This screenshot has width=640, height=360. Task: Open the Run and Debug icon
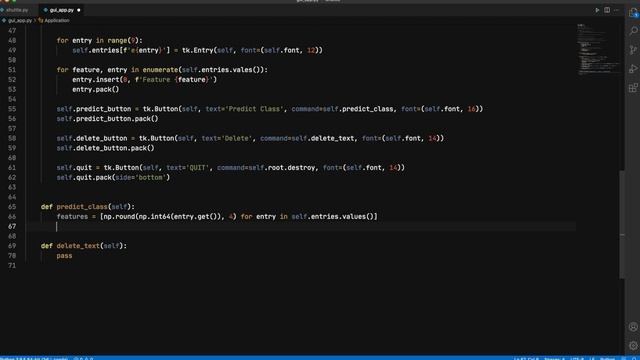633,69
